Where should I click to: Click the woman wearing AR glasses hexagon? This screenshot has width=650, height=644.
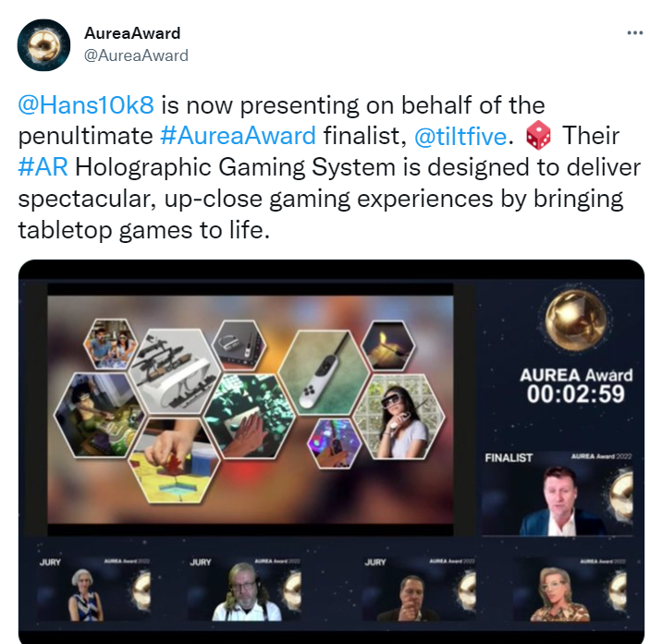pyautogui.click(x=399, y=416)
